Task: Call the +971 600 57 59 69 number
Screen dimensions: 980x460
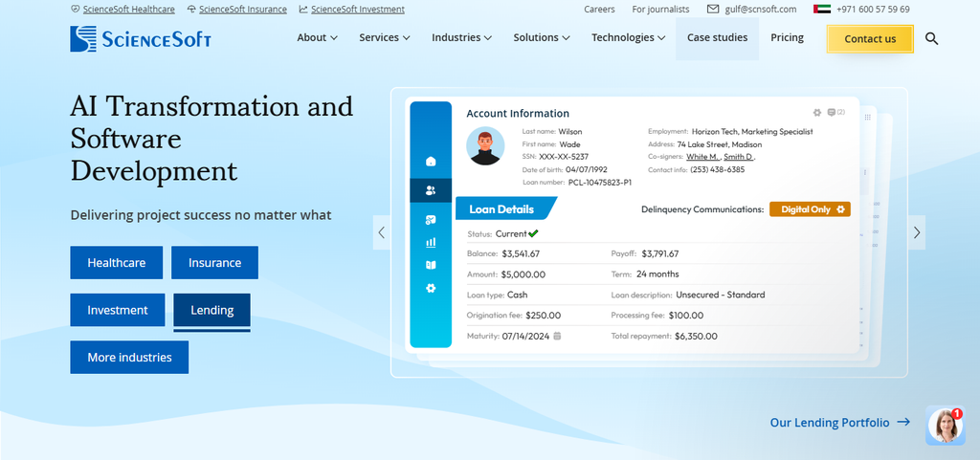Action: tap(873, 10)
